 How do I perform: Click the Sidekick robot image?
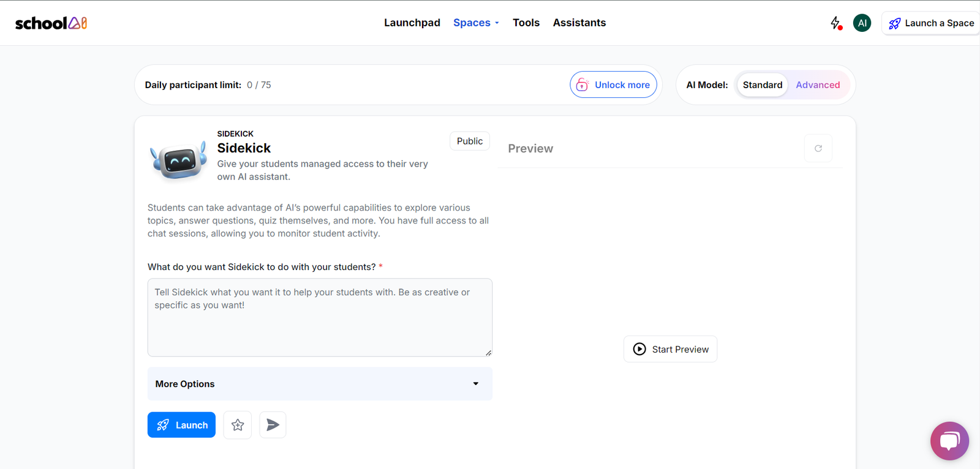point(178,160)
